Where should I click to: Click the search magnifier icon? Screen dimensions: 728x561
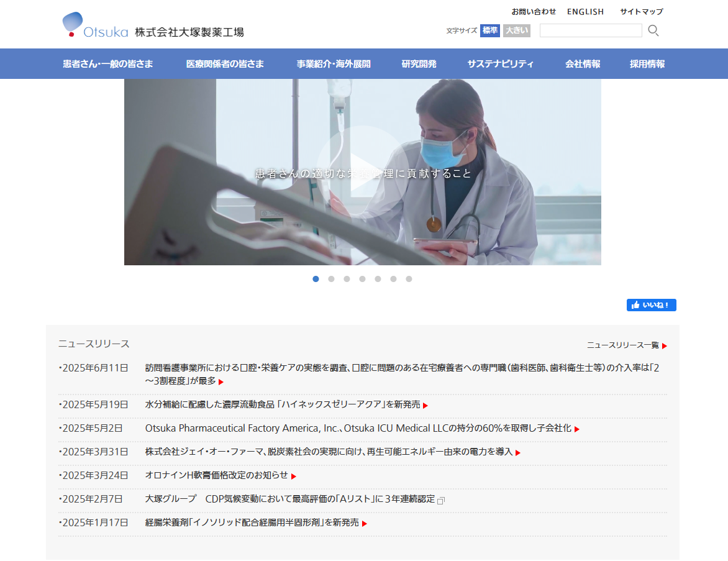(x=653, y=30)
